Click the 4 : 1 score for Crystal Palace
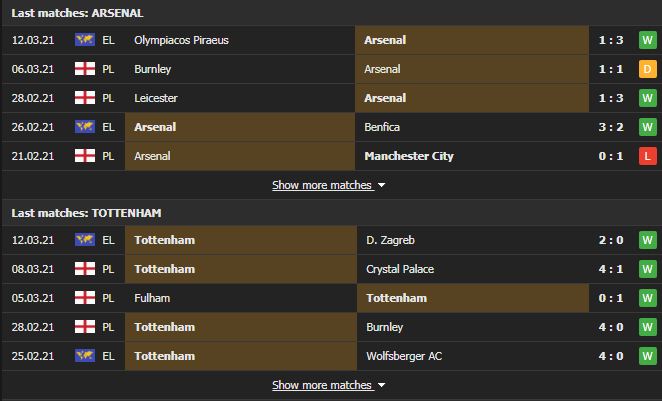Image resolution: width=662 pixels, height=401 pixels. click(611, 269)
